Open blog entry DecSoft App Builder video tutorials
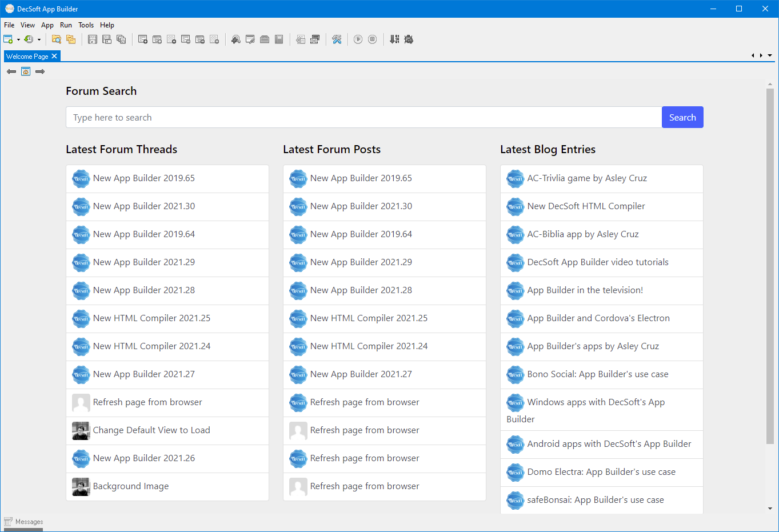 coord(602,262)
